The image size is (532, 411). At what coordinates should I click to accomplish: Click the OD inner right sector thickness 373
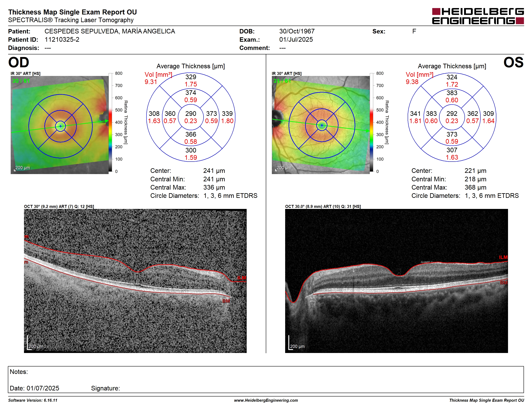211,113
